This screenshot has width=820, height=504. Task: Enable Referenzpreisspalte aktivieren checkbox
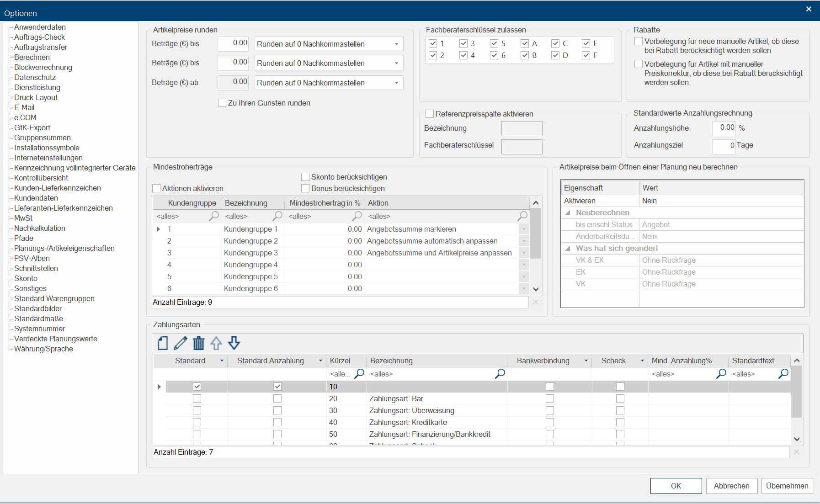[430, 114]
